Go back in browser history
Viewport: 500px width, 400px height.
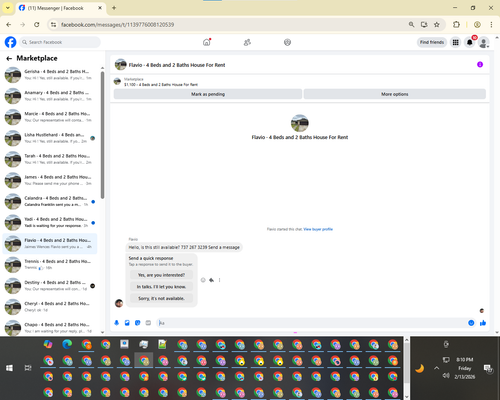pos(9,25)
